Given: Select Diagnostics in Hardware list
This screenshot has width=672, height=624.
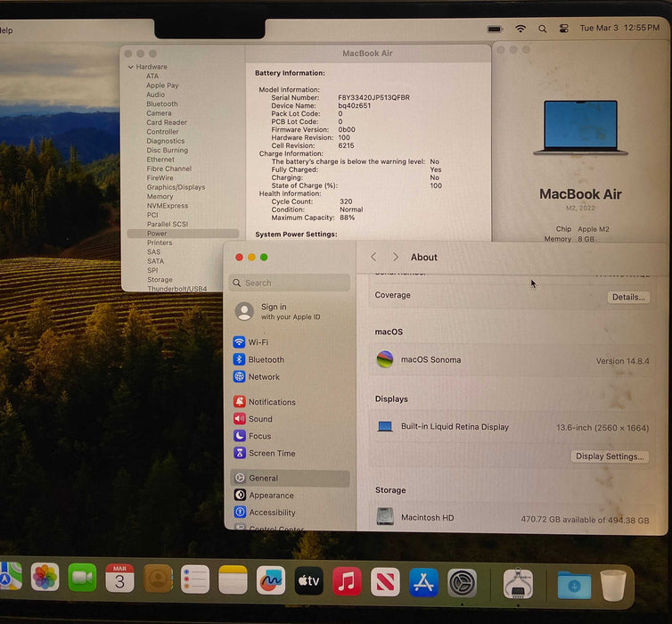Looking at the screenshot, I should coord(166,141).
